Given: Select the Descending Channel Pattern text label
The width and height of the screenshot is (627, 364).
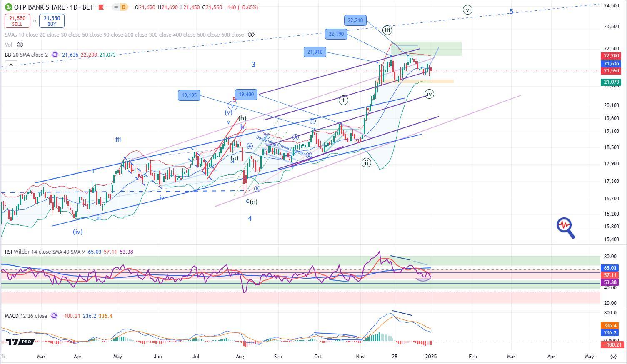Looking at the screenshot, I should point(281,147).
